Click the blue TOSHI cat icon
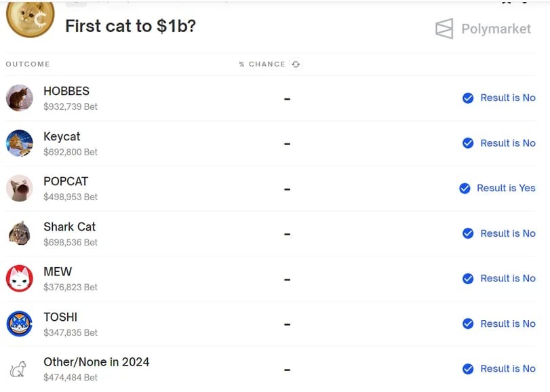 tap(20, 324)
